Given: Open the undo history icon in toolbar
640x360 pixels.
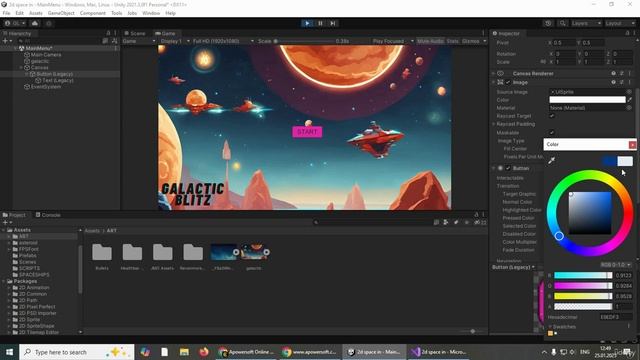Looking at the screenshot, I should pos(548,23).
